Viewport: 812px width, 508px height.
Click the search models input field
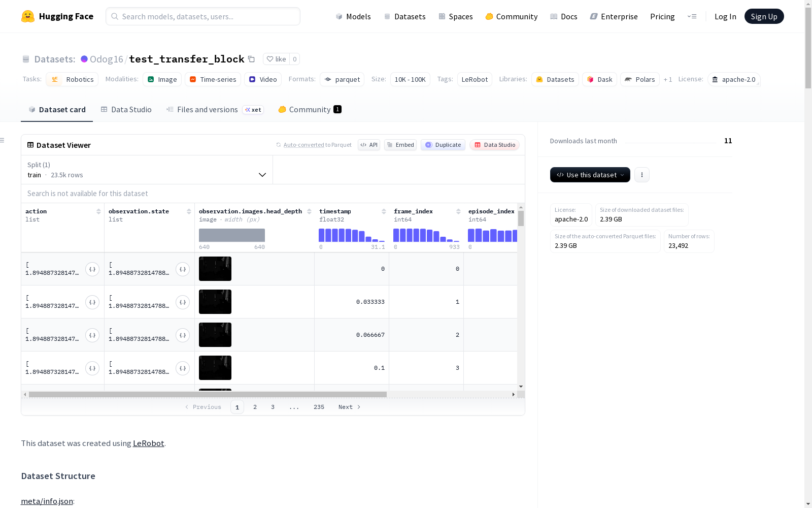(x=203, y=16)
